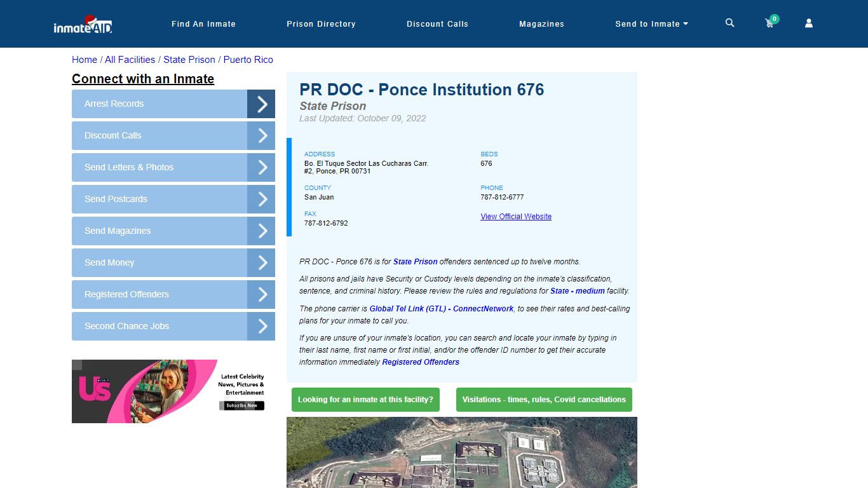
Task: Open Discount Calls in top navigation
Action: (437, 24)
